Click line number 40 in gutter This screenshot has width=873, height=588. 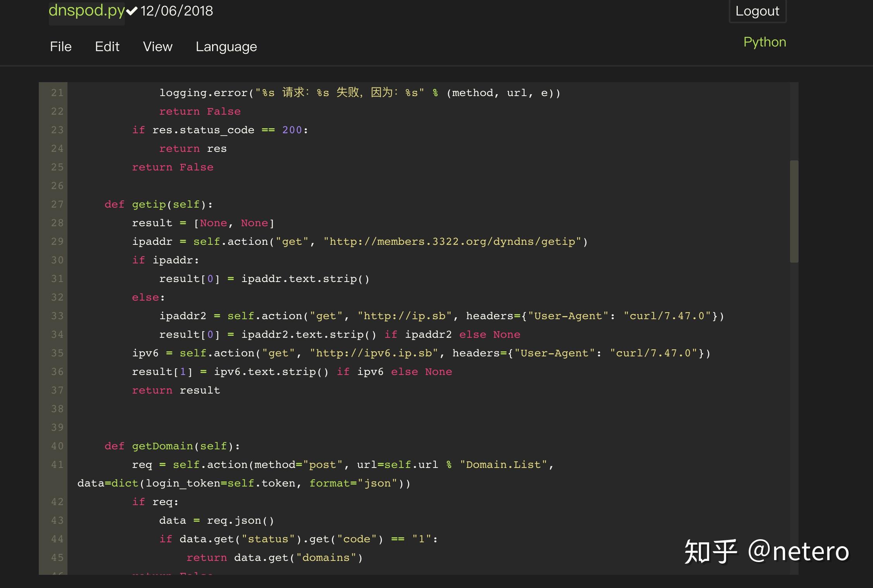tap(57, 446)
